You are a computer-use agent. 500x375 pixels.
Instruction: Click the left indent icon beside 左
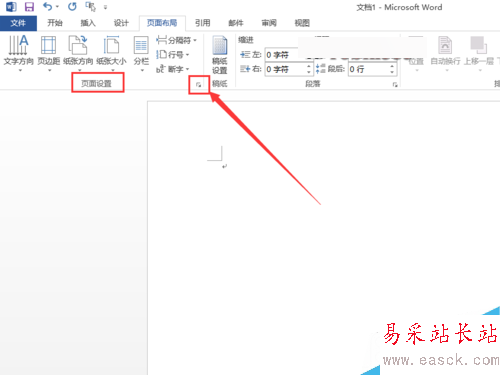[245, 55]
